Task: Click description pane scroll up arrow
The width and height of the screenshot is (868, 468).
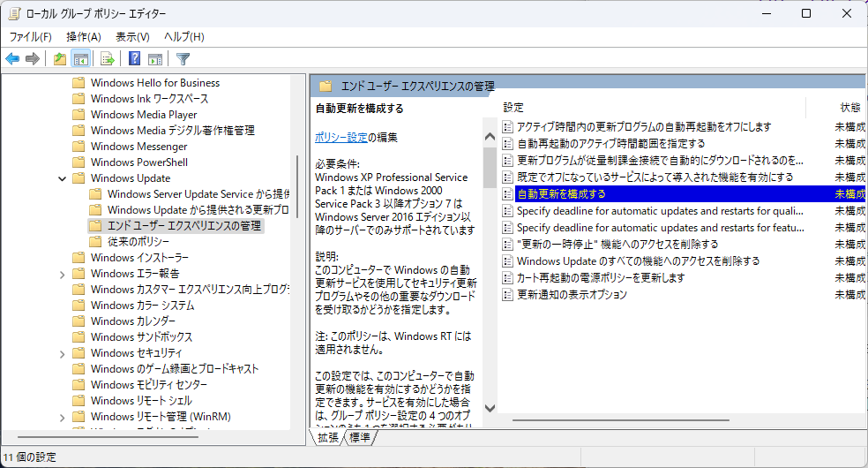Action: (490, 136)
